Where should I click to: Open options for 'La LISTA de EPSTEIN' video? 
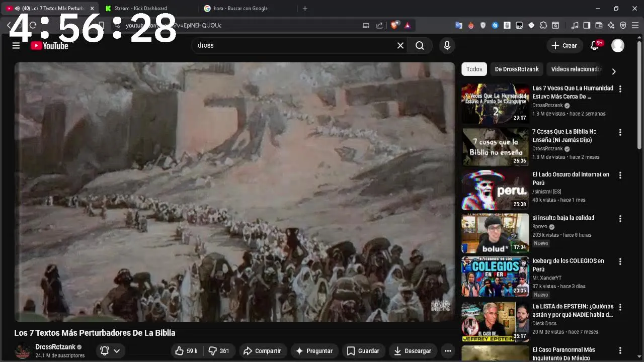(x=620, y=307)
